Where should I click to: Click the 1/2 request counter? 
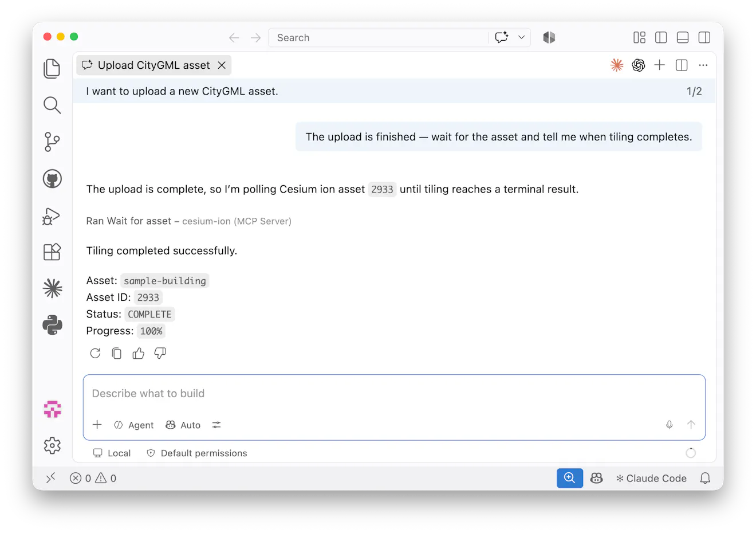point(694,91)
